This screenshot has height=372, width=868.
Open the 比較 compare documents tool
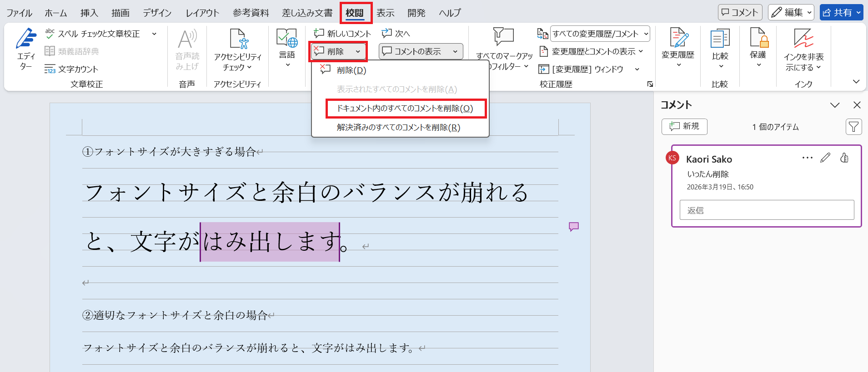pos(720,48)
